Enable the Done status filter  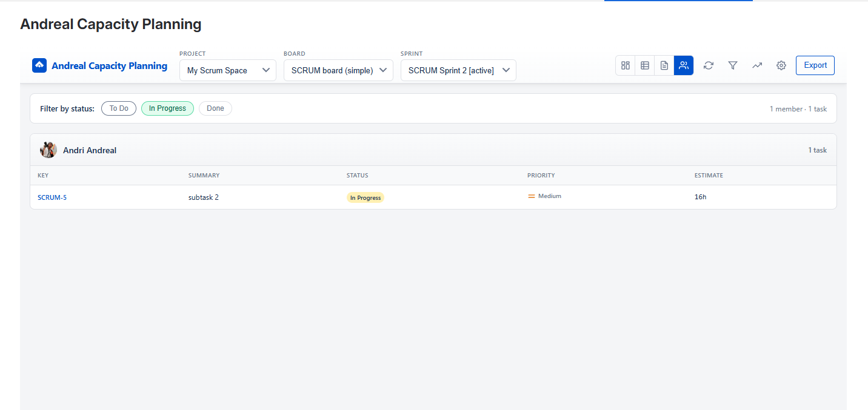215,108
